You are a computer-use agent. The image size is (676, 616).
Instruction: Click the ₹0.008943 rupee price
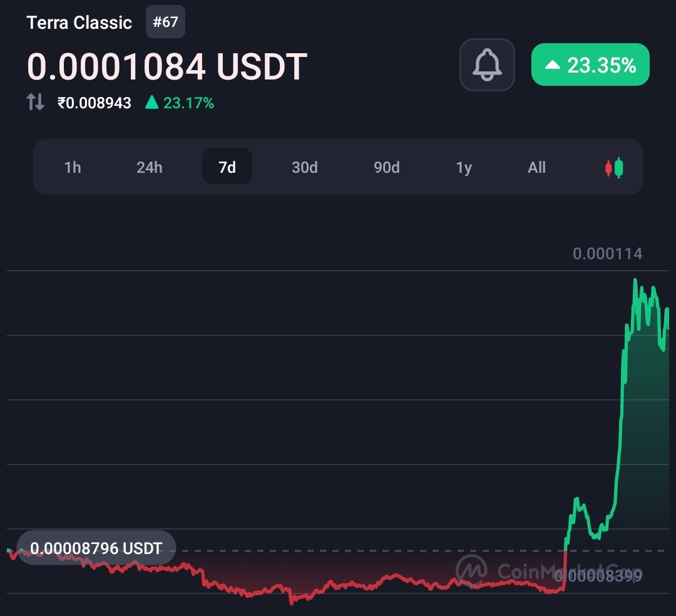(x=95, y=103)
